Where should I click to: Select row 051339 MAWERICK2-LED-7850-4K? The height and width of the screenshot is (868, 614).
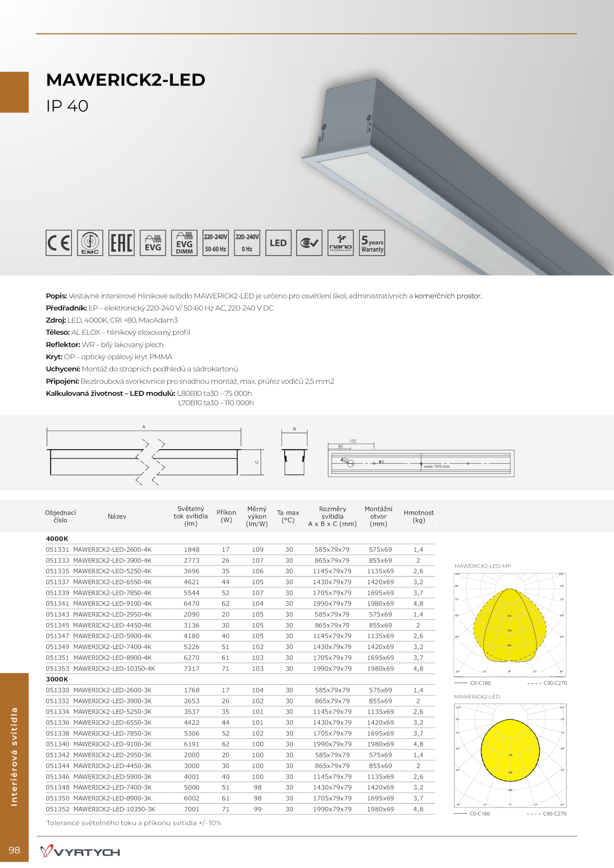240,593
